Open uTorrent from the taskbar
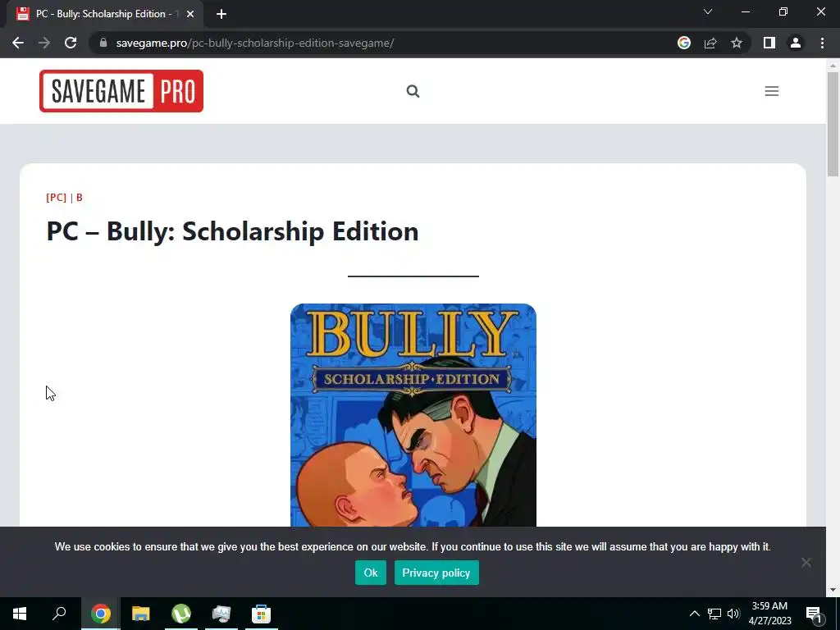 click(181, 614)
